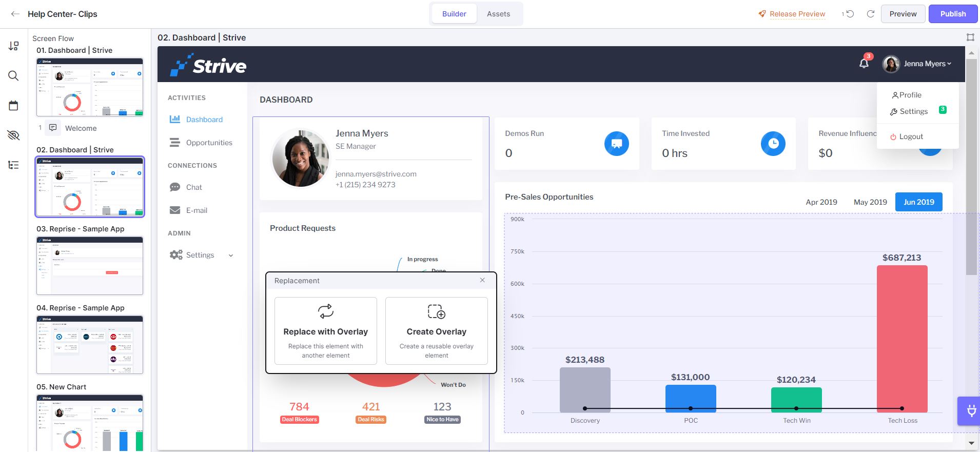Toggle hidden screens eye icon in left rail

(x=14, y=135)
